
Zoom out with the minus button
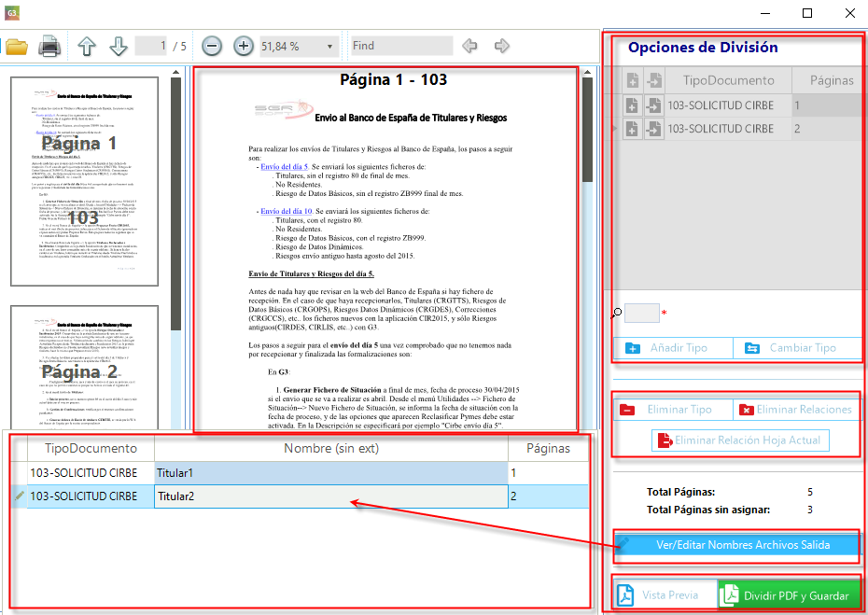212,46
